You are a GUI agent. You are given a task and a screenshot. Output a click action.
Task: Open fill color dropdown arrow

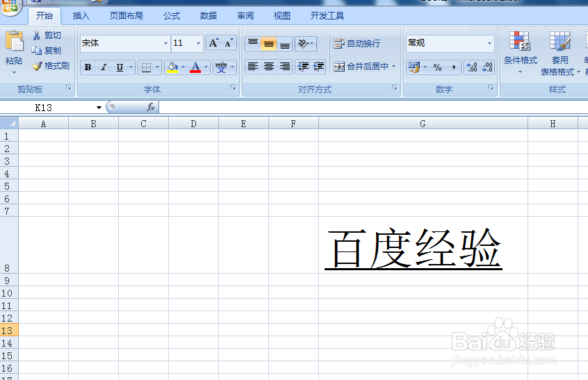pyautogui.click(x=183, y=67)
